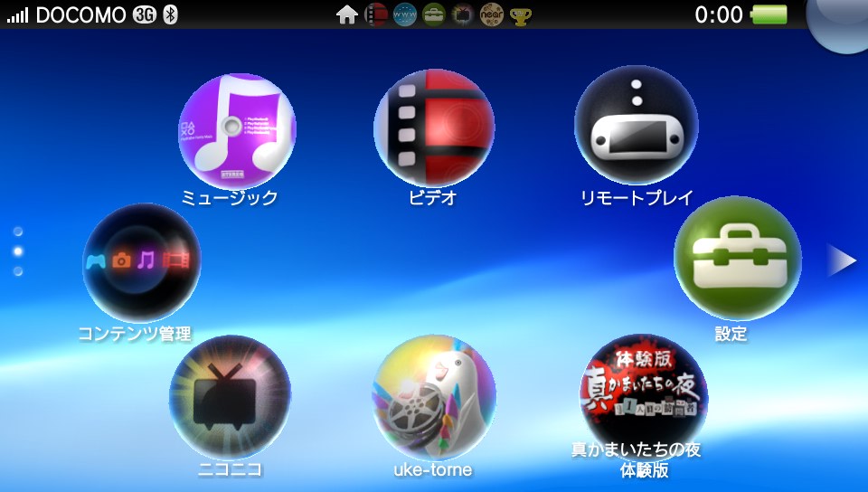Open the リモートプレイ remote play app
The width and height of the screenshot is (868, 492).
pyautogui.click(x=636, y=125)
